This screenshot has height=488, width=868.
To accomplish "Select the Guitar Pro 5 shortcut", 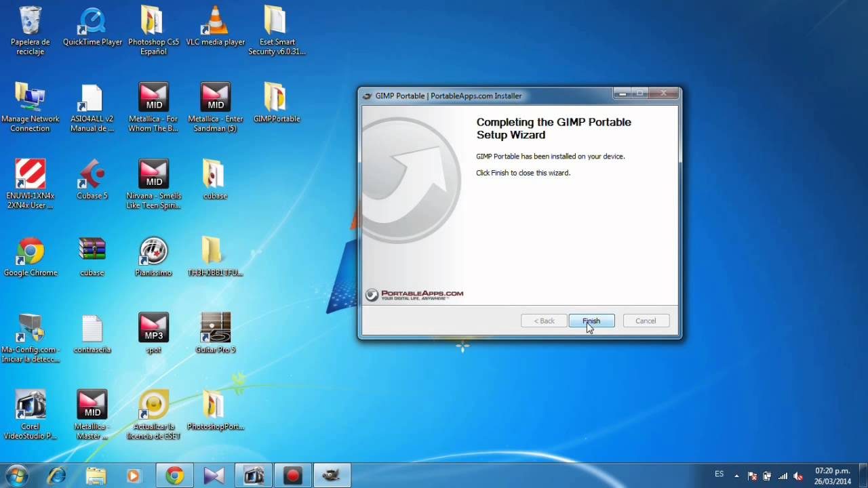I will 216,334.
